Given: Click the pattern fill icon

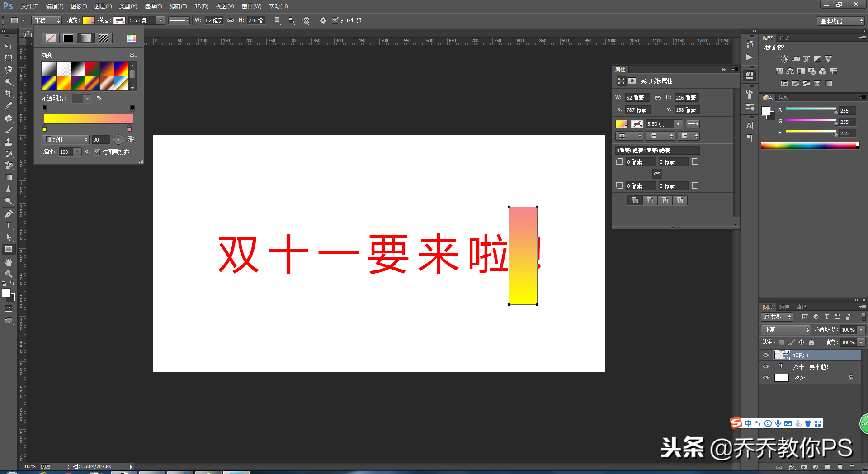Looking at the screenshot, I should coord(104,38).
